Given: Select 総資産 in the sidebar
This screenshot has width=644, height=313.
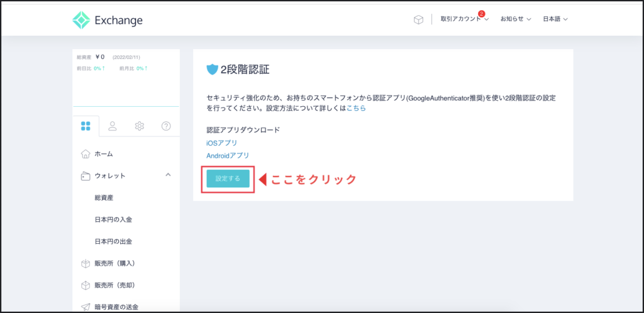Looking at the screenshot, I should [103, 197].
